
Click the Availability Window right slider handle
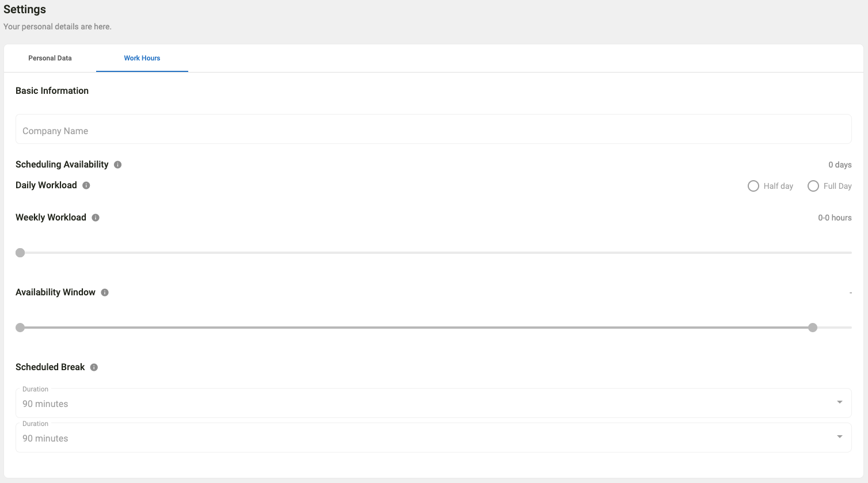813,328
